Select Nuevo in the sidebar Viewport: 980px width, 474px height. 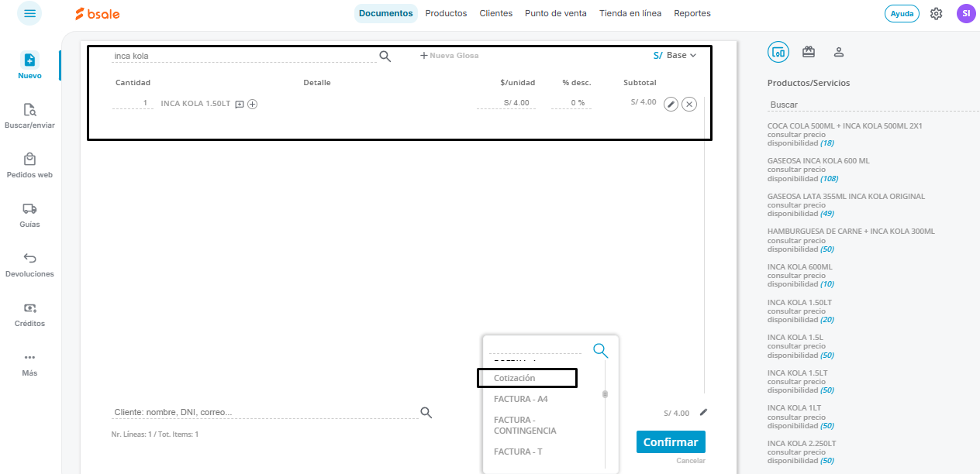[29, 67]
